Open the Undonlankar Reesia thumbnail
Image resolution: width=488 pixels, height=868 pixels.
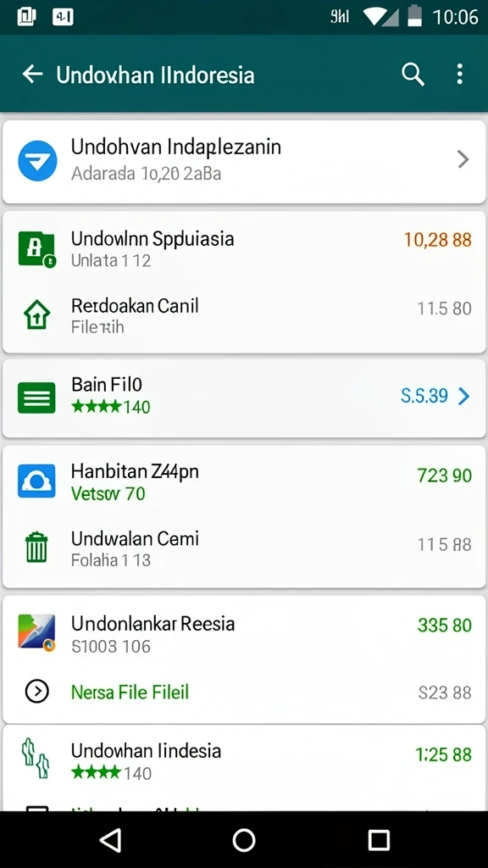36,632
